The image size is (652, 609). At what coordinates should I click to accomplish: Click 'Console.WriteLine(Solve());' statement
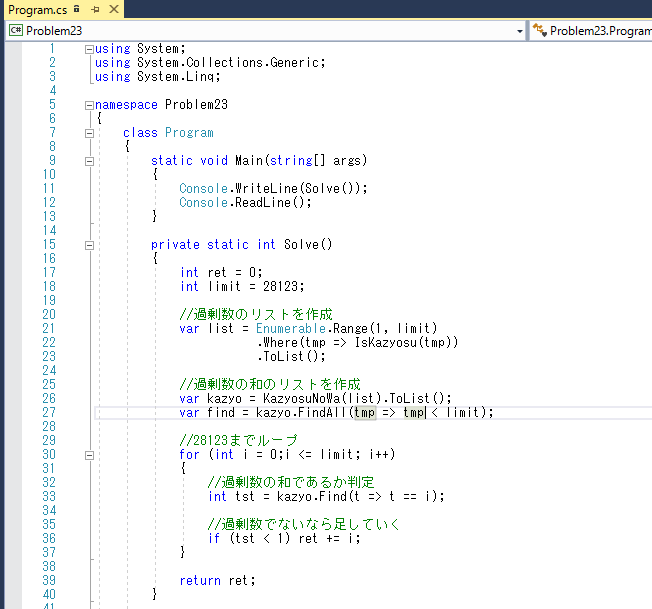[273, 189]
